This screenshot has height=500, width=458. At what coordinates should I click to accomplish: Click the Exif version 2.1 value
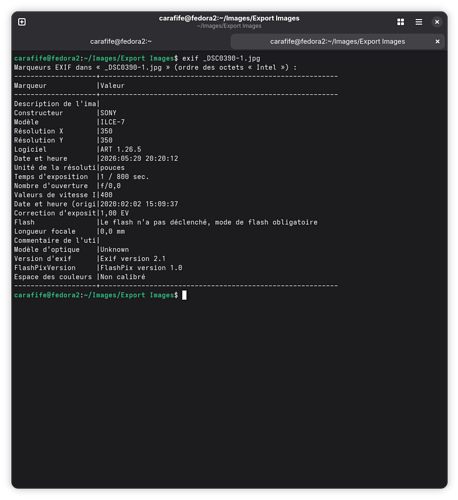(x=133, y=259)
